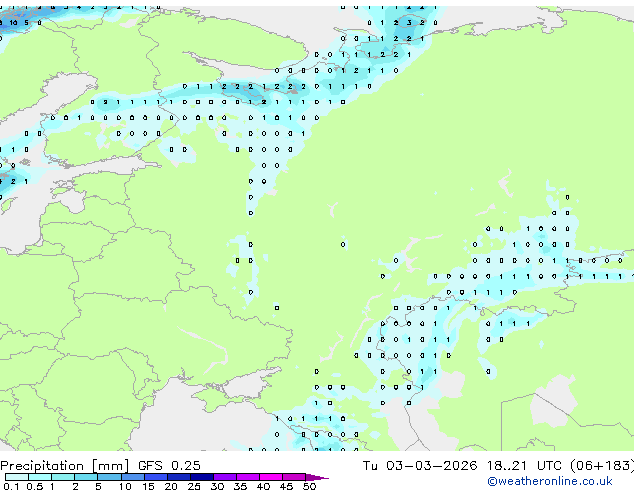Screen dimensions: 634x490
Task: Select the 5–10 mm legend color box
Action: (109, 477)
